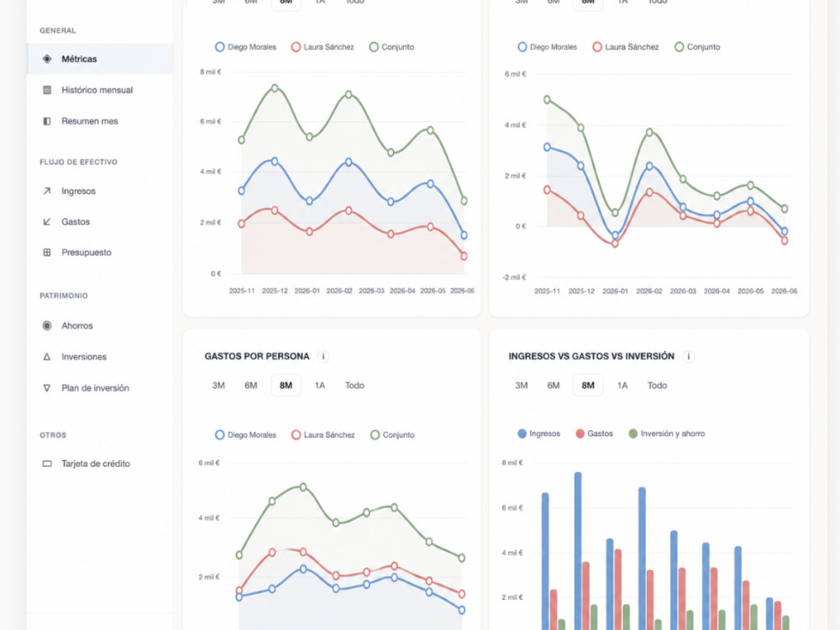Open Tarjeta de crédito page
Screen dimensions: 840x630
(x=100, y=464)
